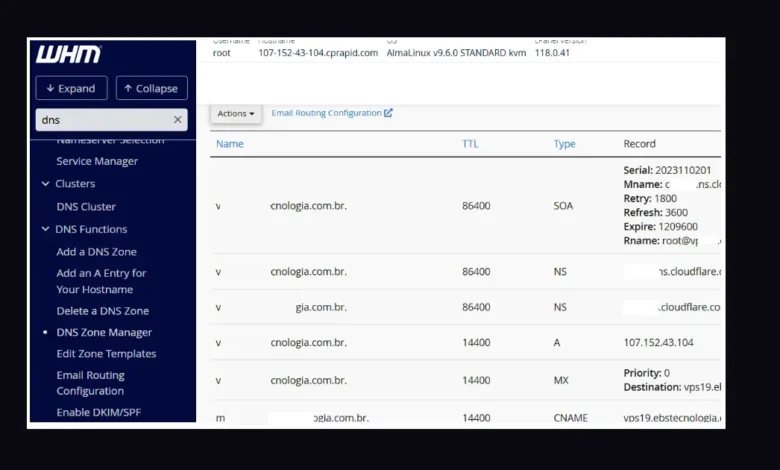This screenshot has height=470, width=780.
Task: Open Edit Zone Templates
Action: [106, 354]
